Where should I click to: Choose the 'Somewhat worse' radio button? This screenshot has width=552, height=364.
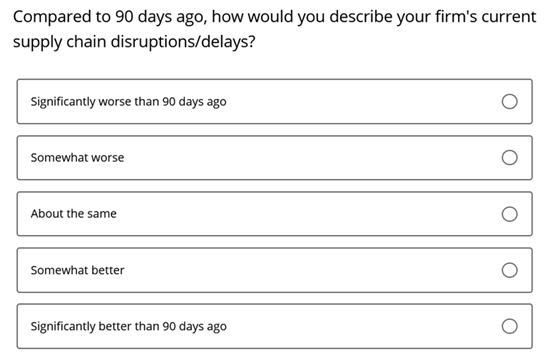coord(509,157)
